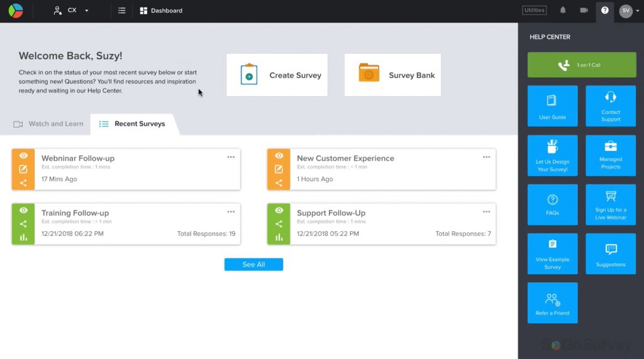Click the Suggestions tile
The width and height of the screenshot is (644, 359).
610,254
